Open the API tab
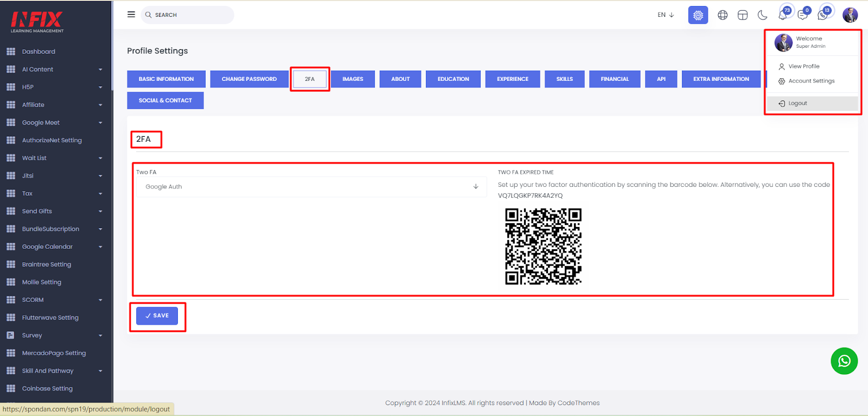868x416 pixels. [661, 79]
